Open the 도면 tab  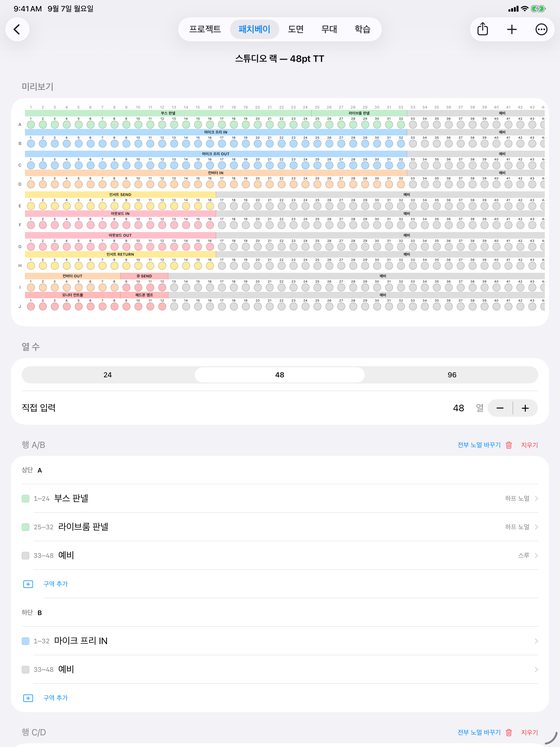(295, 29)
